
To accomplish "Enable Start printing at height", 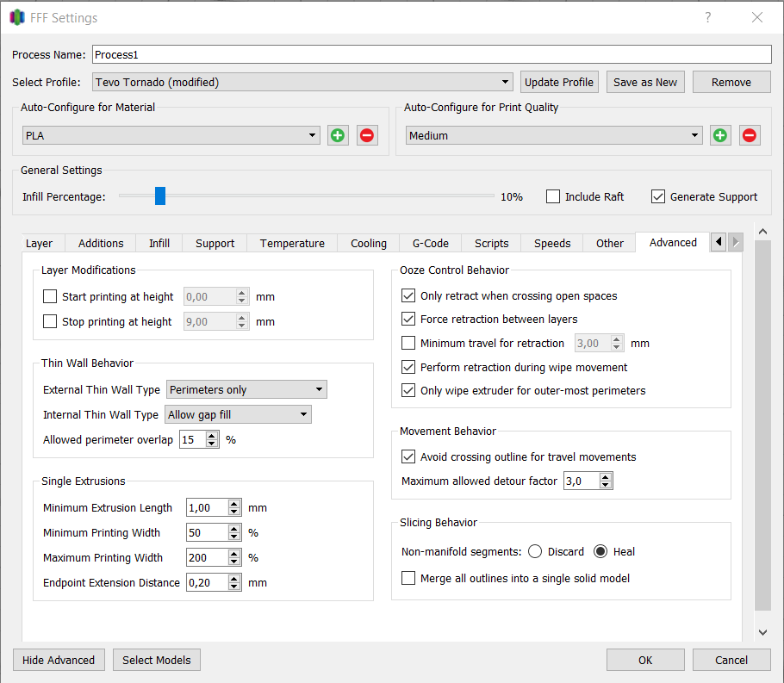I will tap(50, 296).
